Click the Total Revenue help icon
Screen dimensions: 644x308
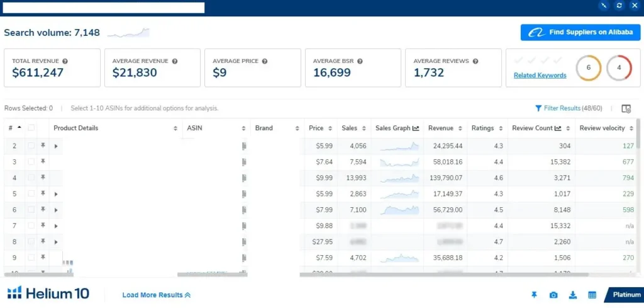pyautogui.click(x=65, y=61)
